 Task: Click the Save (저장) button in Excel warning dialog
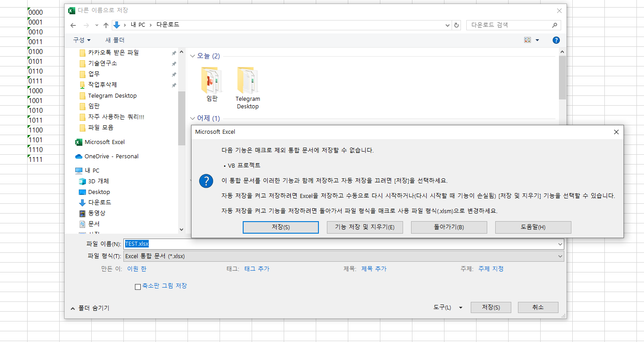281,227
